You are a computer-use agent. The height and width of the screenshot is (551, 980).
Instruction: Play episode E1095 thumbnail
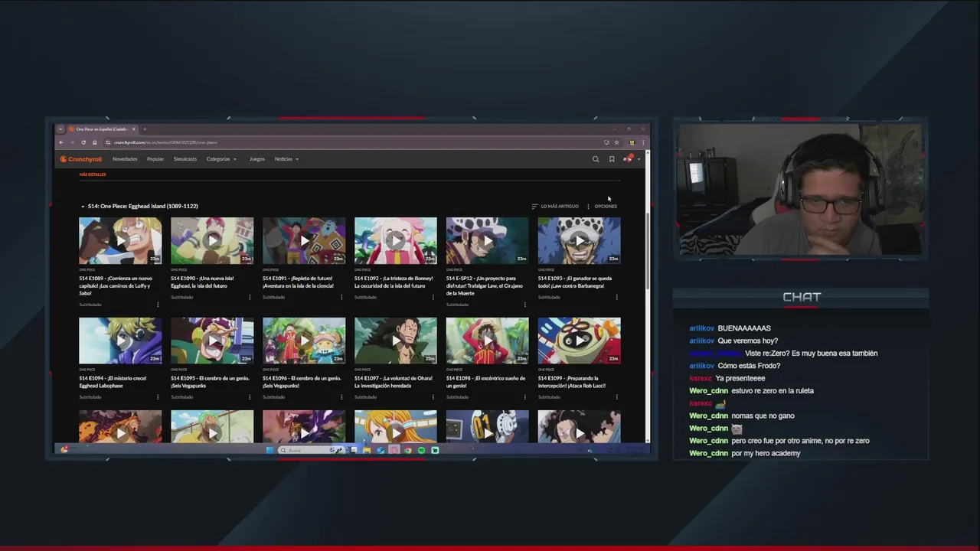[x=212, y=341]
